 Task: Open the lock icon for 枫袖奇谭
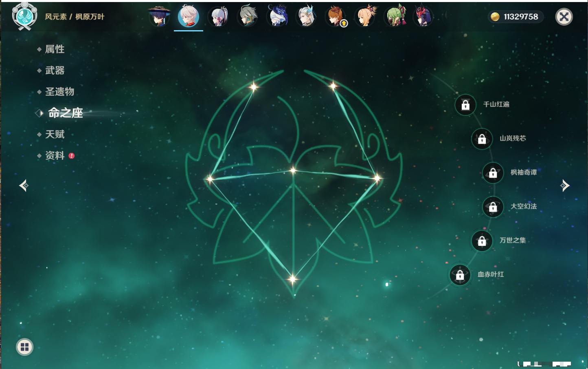[493, 173]
